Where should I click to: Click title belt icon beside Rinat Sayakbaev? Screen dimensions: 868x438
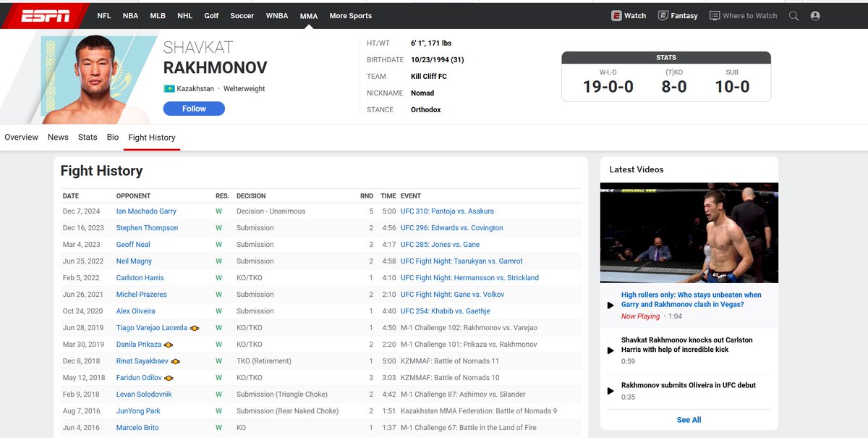(x=175, y=361)
